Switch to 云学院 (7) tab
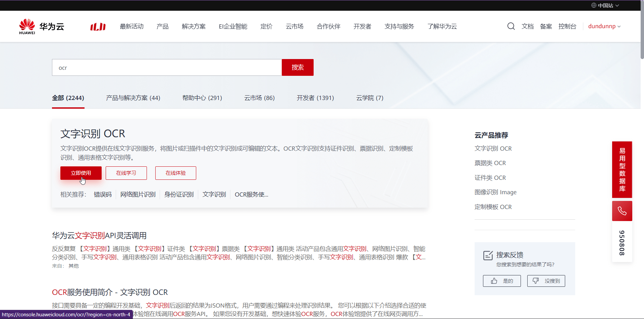This screenshot has width=644, height=319. click(x=370, y=98)
